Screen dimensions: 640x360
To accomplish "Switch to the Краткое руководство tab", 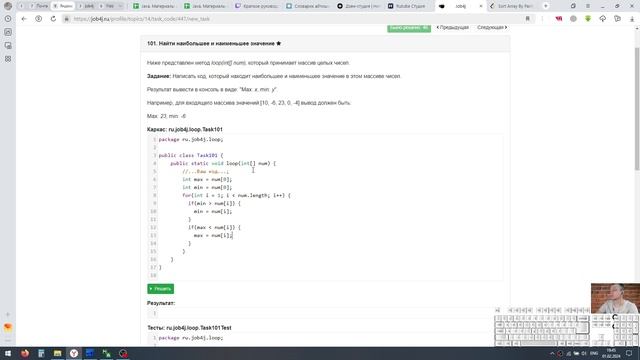I will pos(257,6).
